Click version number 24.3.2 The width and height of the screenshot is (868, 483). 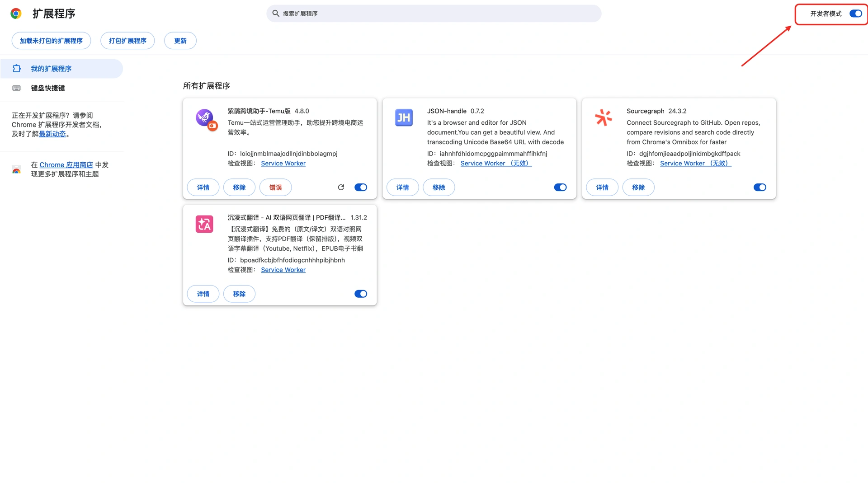tap(677, 111)
